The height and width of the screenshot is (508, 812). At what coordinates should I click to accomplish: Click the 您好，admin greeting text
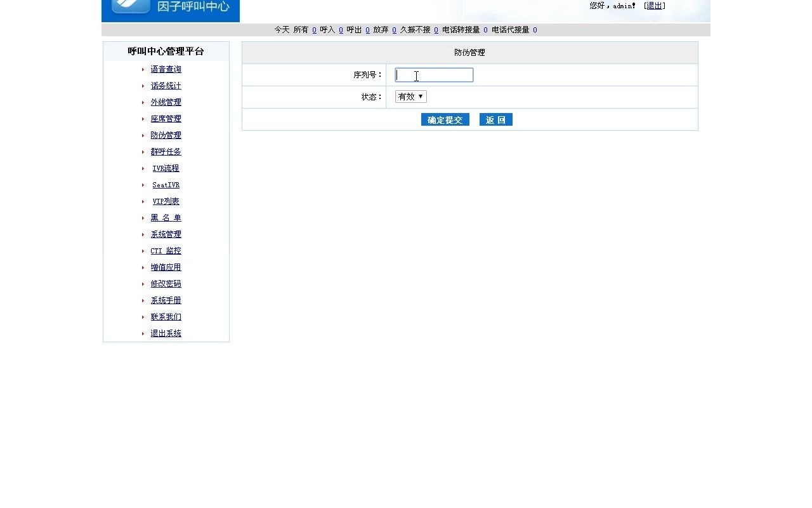click(x=612, y=6)
